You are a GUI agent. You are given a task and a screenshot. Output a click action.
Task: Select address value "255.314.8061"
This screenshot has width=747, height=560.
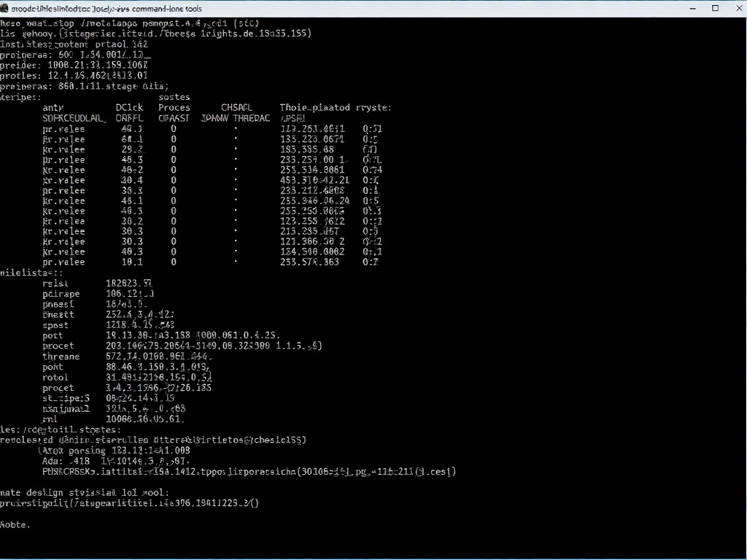pyautogui.click(x=312, y=170)
